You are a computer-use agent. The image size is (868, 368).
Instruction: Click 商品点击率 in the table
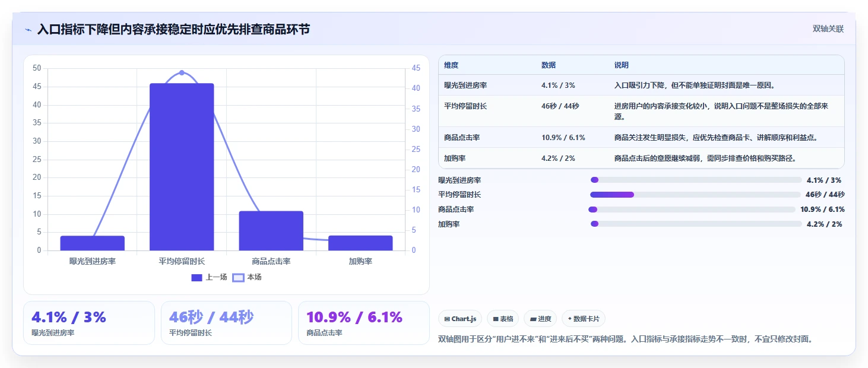(x=462, y=138)
